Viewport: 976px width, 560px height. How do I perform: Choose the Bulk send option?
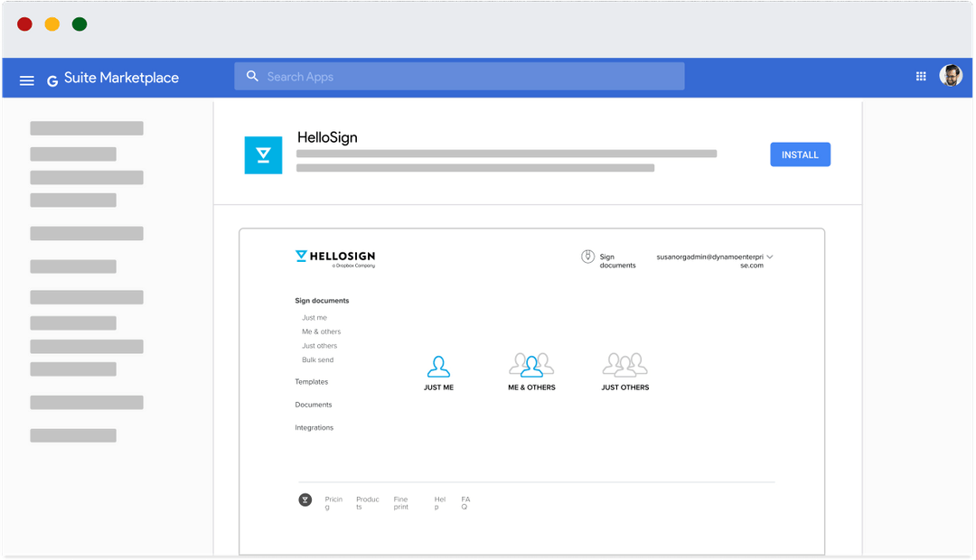[317, 359]
